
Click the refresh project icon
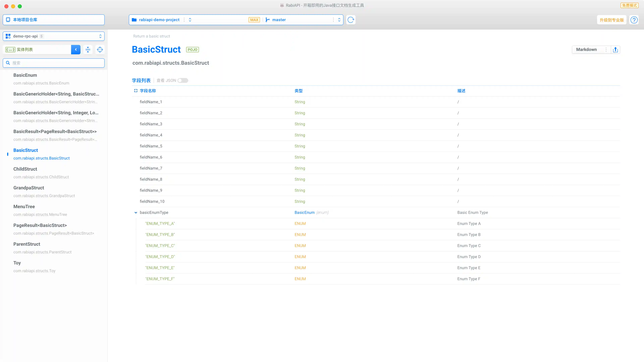351,20
